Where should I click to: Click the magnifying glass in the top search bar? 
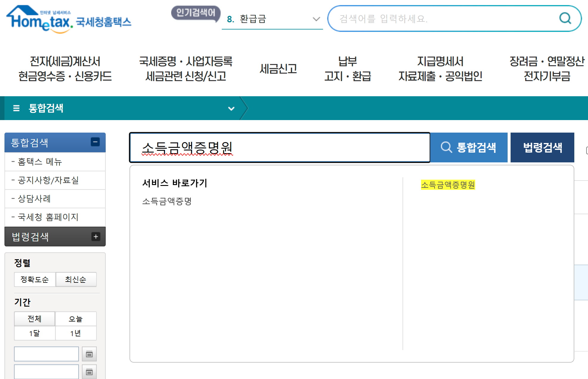point(565,18)
